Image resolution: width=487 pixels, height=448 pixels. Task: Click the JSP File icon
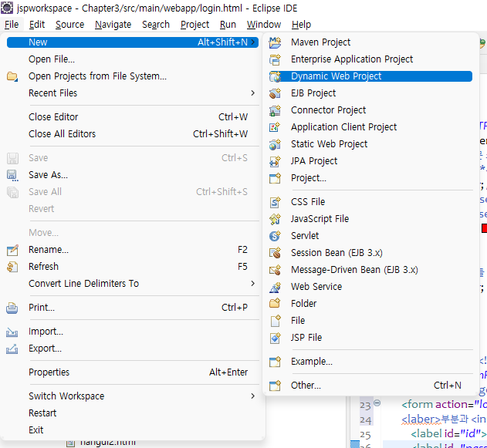[x=275, y=338]
